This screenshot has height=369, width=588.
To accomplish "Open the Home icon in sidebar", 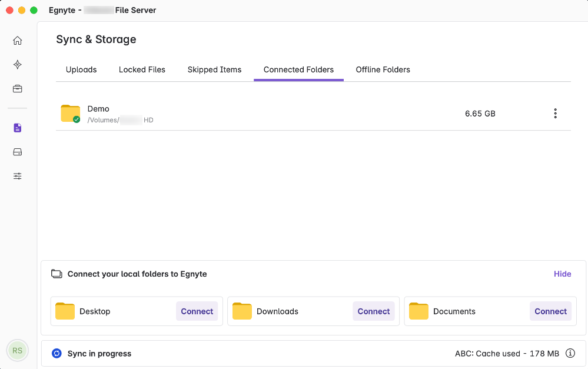I will pos(17,41).
